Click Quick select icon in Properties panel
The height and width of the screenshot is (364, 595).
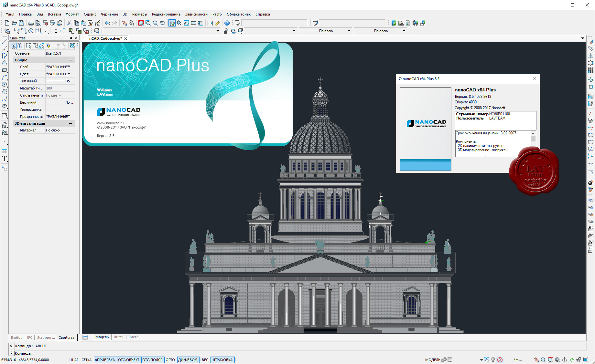[x=48, y=46]
